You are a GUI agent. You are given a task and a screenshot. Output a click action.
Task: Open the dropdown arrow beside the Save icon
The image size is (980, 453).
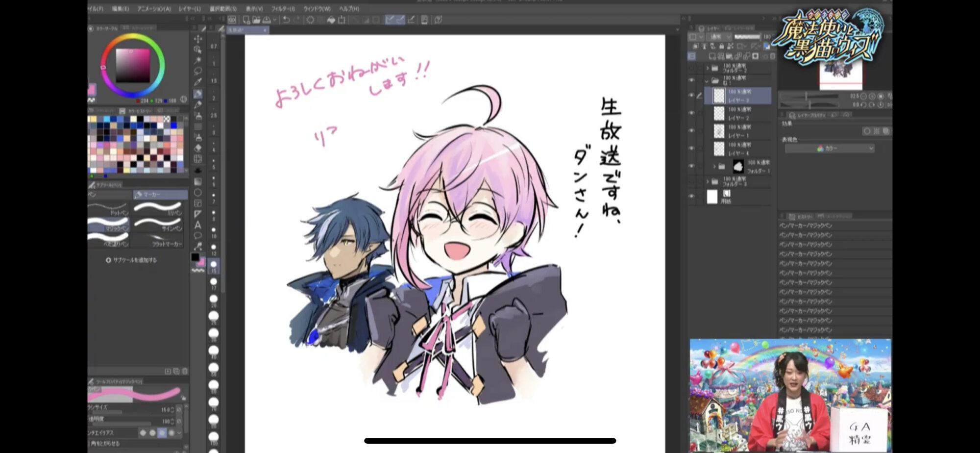point(274,20)
